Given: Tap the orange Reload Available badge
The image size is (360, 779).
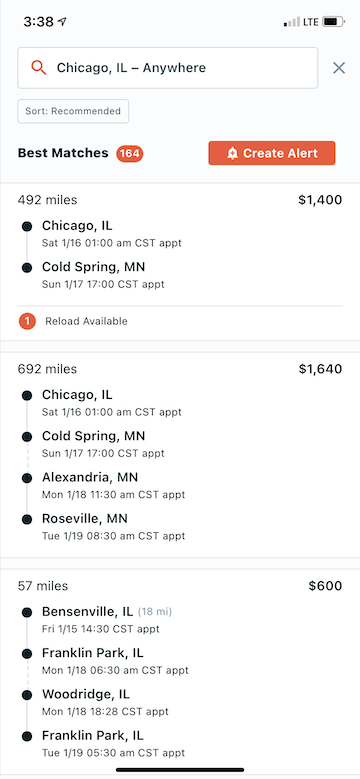Looking at the screenshot, I should pyautogui.click(x=27, y=321).
